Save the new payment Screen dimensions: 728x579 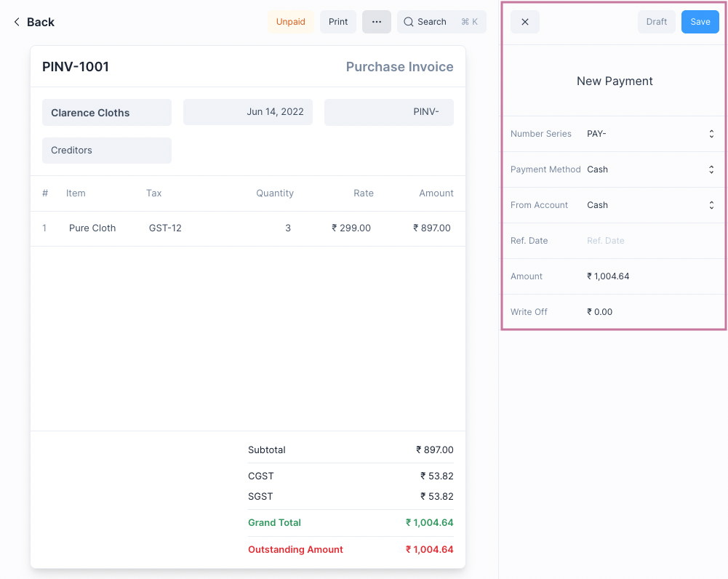pyautogui.click(x=700, y=22)
